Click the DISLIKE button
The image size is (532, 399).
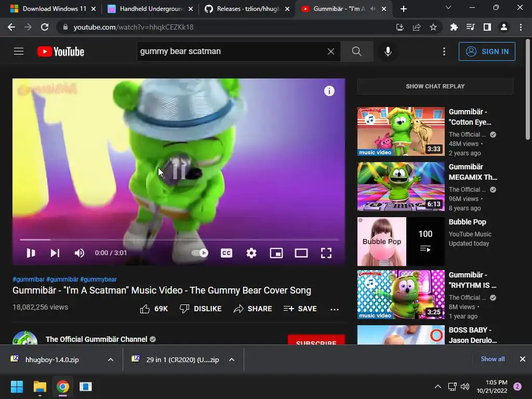point(201,309)
